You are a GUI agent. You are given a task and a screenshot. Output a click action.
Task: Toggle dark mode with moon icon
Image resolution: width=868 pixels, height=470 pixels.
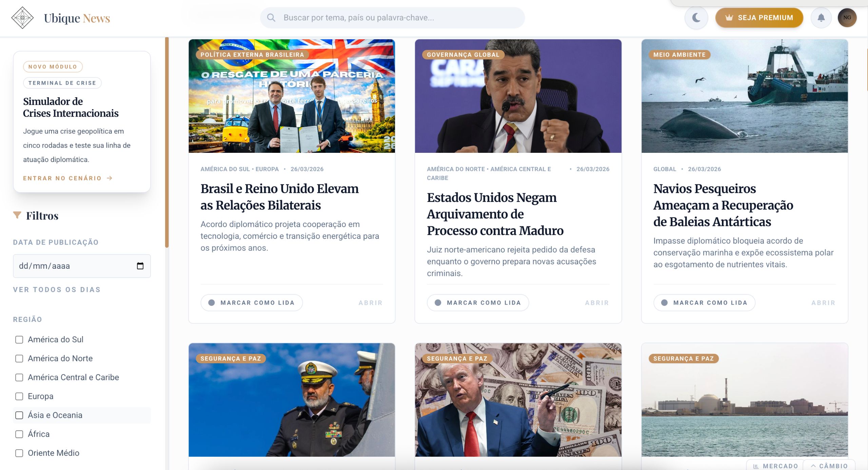click(696, 18)
